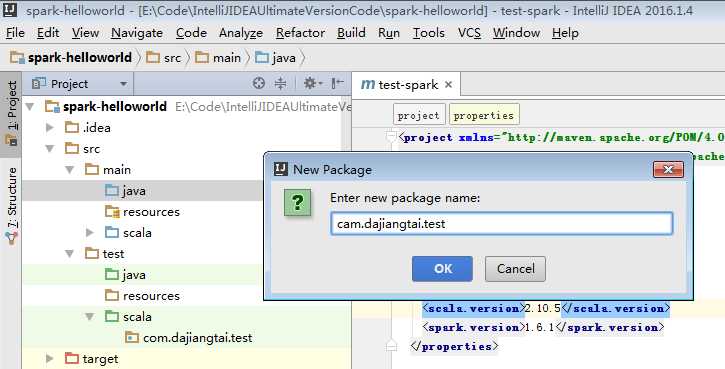The height and width of the screenshot is (369, 725).
Task: Open the Refactor menu
Action: click(x=300, y=33)
